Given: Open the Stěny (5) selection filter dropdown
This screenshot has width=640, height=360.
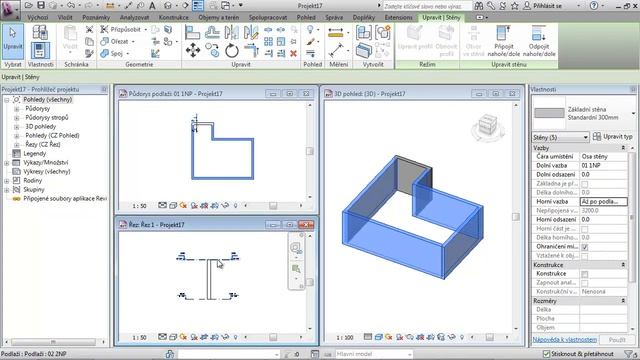Looking at the screenshot, I should tap(560, 137).
